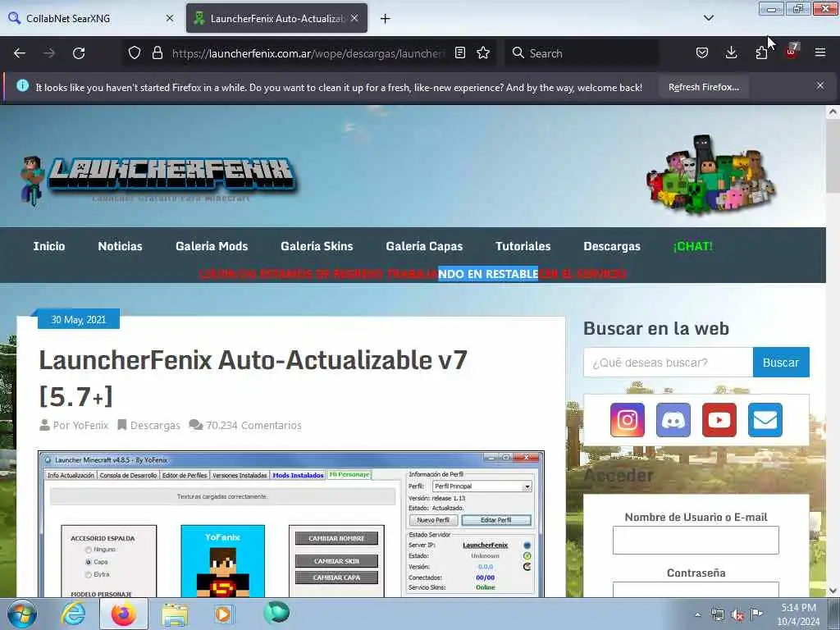Open the Galeria Capas menu item
Screen dimensions: 840x630
pyautogui.click(x=424, y=246)
